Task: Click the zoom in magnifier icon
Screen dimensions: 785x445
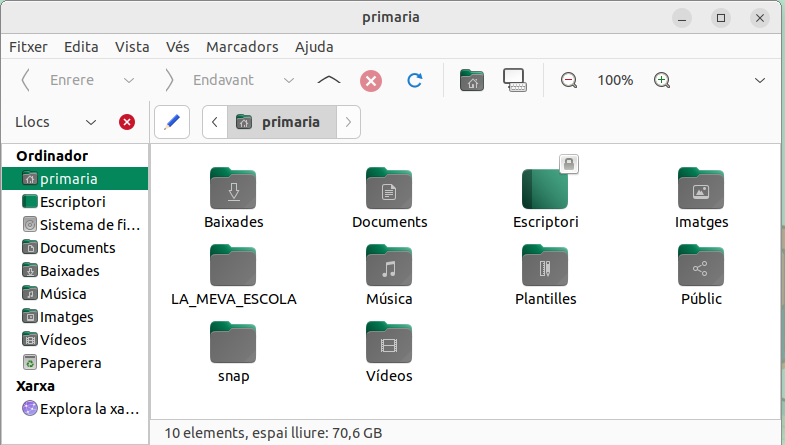Action: tap(661, 80)
